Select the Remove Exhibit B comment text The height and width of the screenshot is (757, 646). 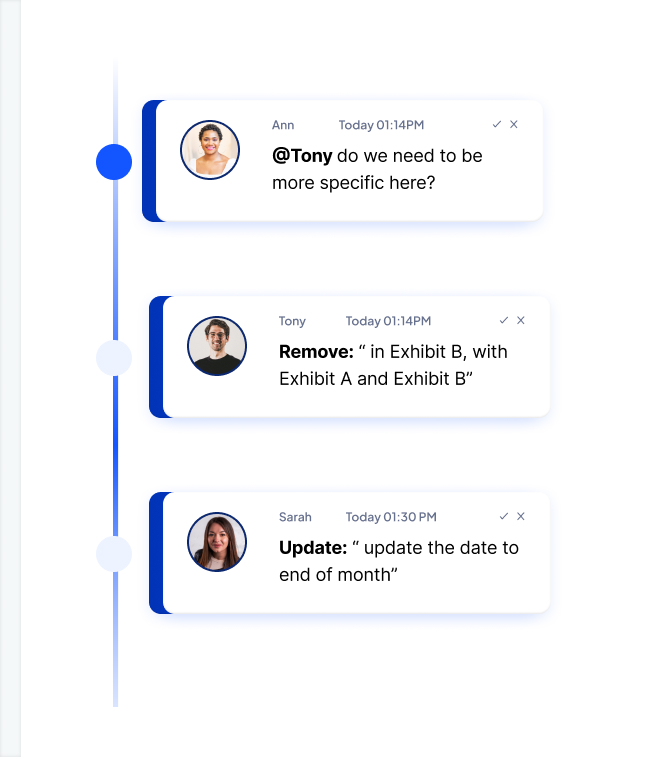(x=393, y=365)
